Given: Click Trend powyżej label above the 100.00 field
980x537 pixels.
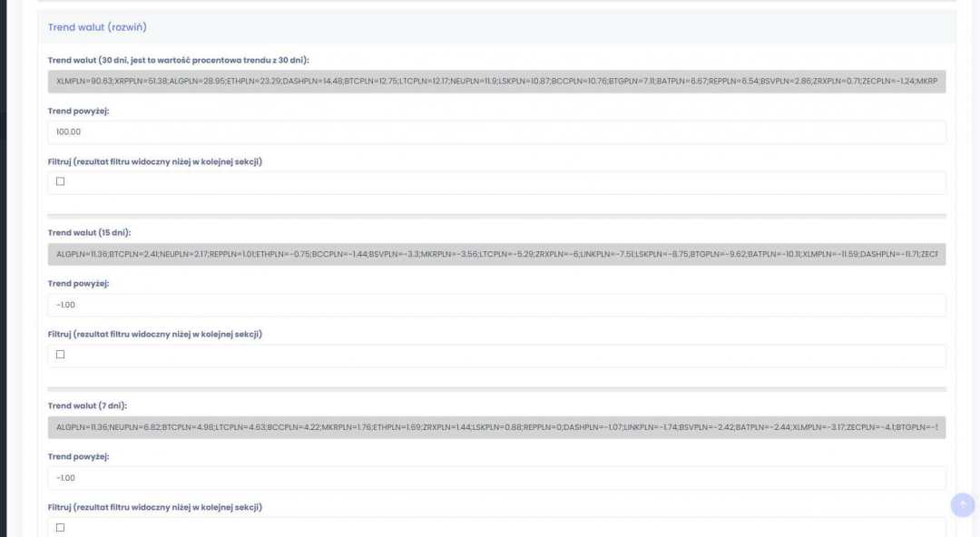Looking at the screenshot, I should [78, 111].
